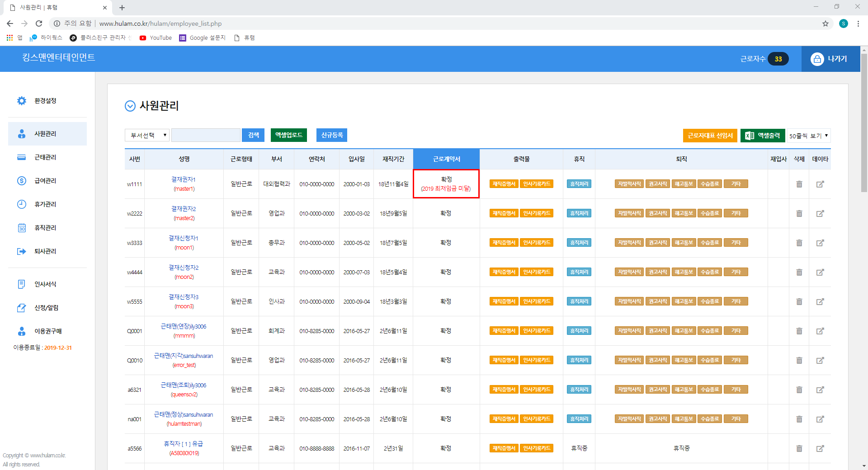Collapse the 사원관리 section chevron

[x=130, y=106]
